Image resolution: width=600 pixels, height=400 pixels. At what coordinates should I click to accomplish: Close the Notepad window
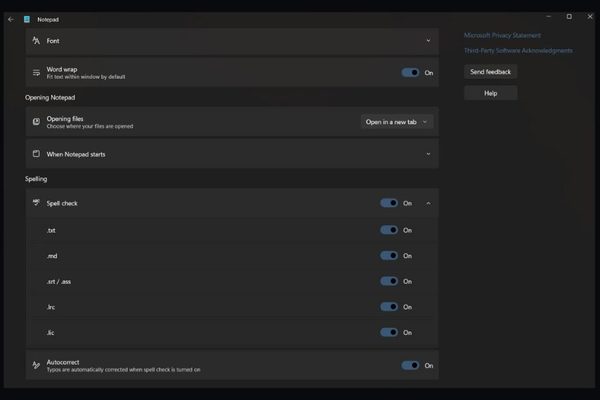pos(590,16)
